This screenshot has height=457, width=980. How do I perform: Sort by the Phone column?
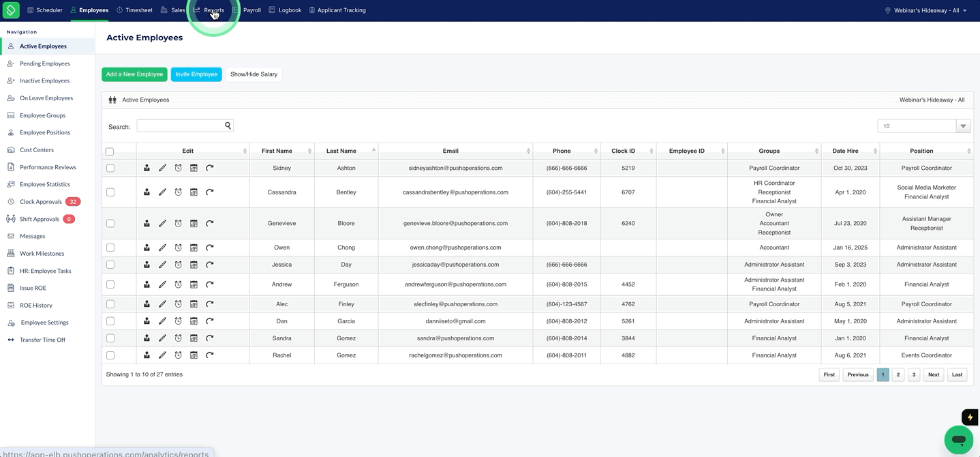pos(566,151)
